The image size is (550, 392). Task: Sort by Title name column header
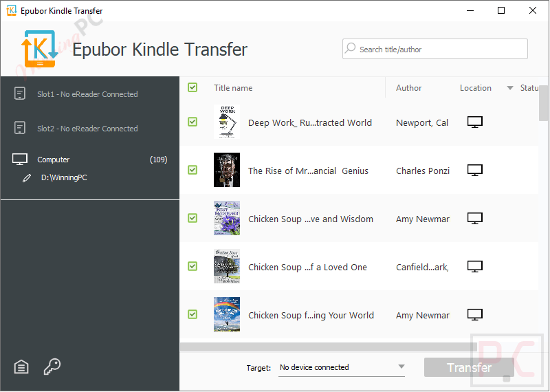[x=233, y=88]
